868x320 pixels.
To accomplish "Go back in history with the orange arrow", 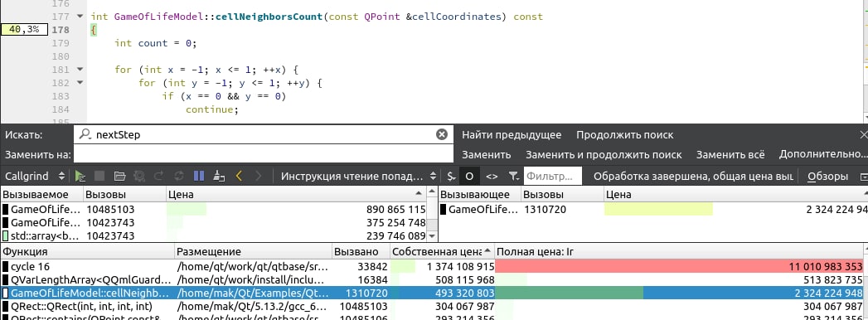I will pos(239,177).
